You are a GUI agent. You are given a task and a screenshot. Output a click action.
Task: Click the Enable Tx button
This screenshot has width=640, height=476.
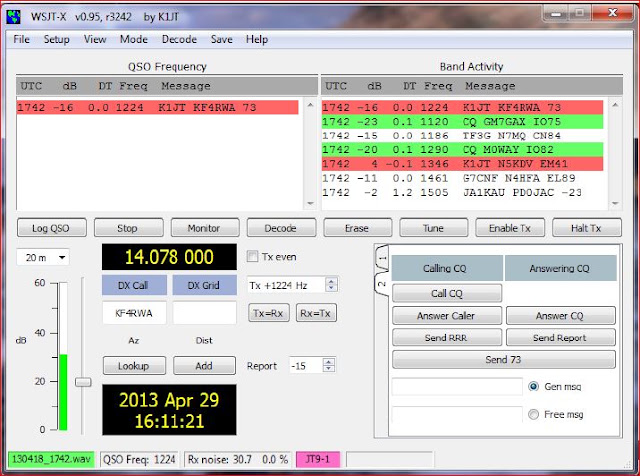click(510, 228)
